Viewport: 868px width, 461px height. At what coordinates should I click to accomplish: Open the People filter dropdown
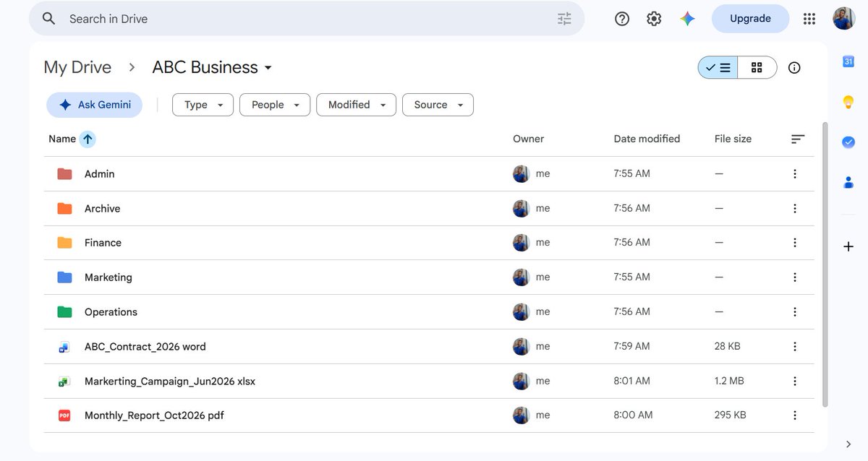(275, 105)
